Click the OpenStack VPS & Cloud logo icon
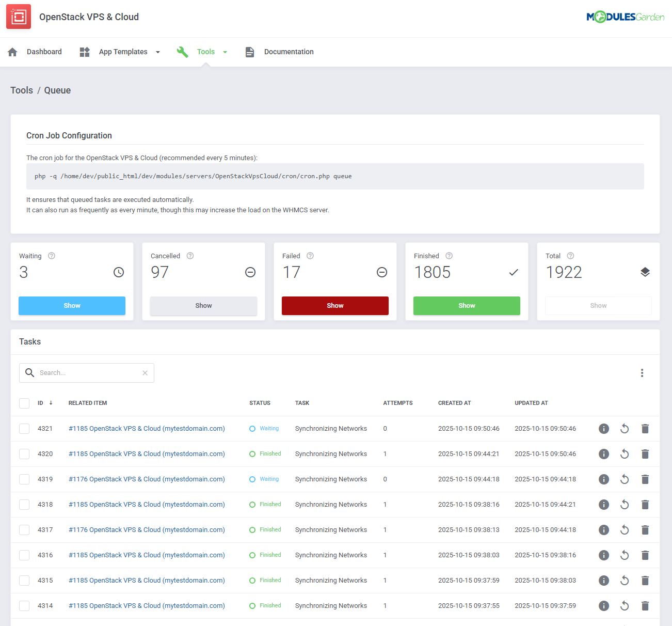The height and width of the screenshot is (626, 672). coord(19,17)
